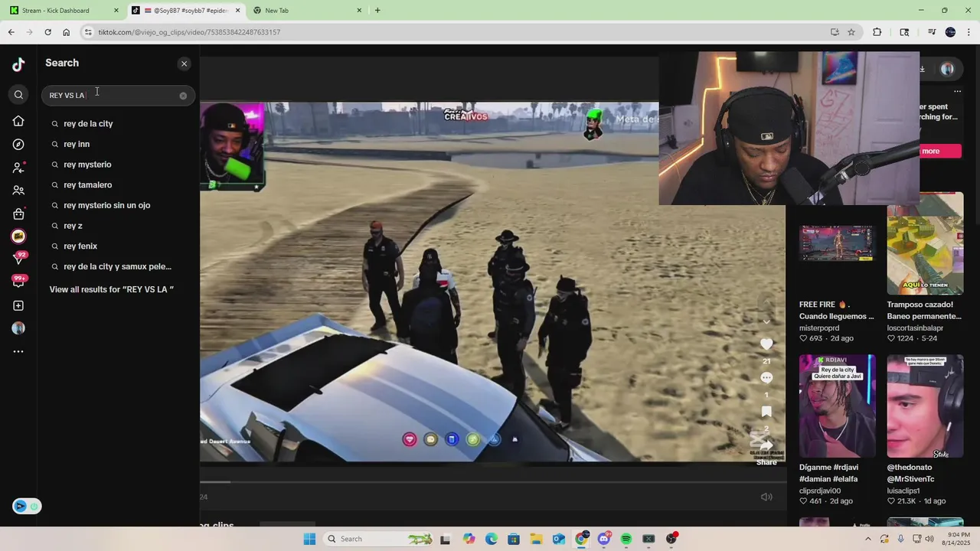Viewport: 980px width, 551px height.
Task: Click the red "more" button
Action: (940, 151)
